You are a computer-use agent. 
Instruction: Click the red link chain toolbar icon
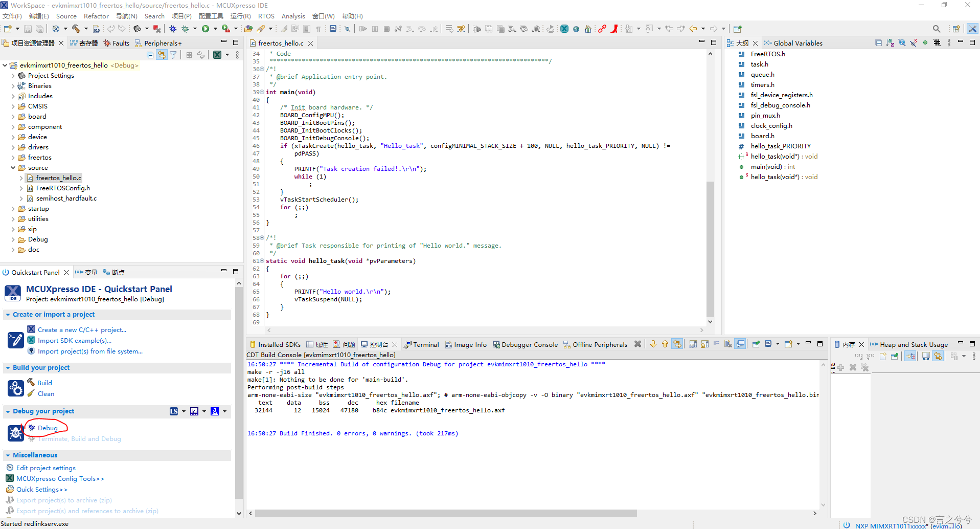click(x=602, y=29)
